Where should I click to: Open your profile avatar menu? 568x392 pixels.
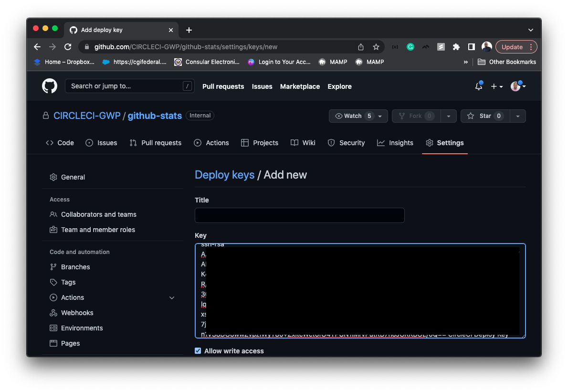pos(516,86)
